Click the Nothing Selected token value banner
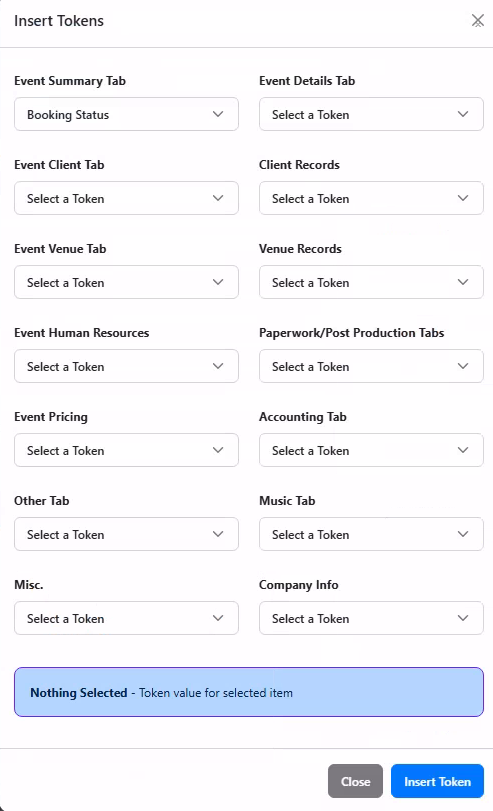The image size is (493, 811). pyautogui.click(x=249, y=692)
